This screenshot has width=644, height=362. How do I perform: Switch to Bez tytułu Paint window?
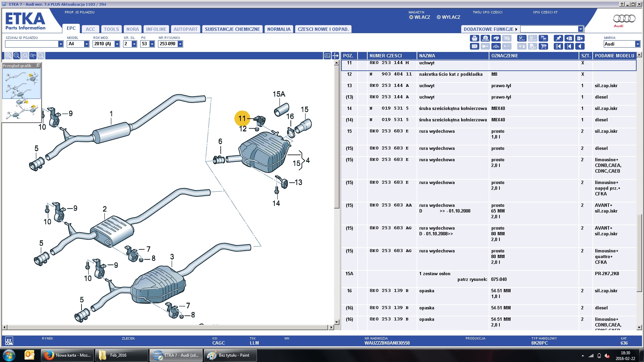coord(230,355)
